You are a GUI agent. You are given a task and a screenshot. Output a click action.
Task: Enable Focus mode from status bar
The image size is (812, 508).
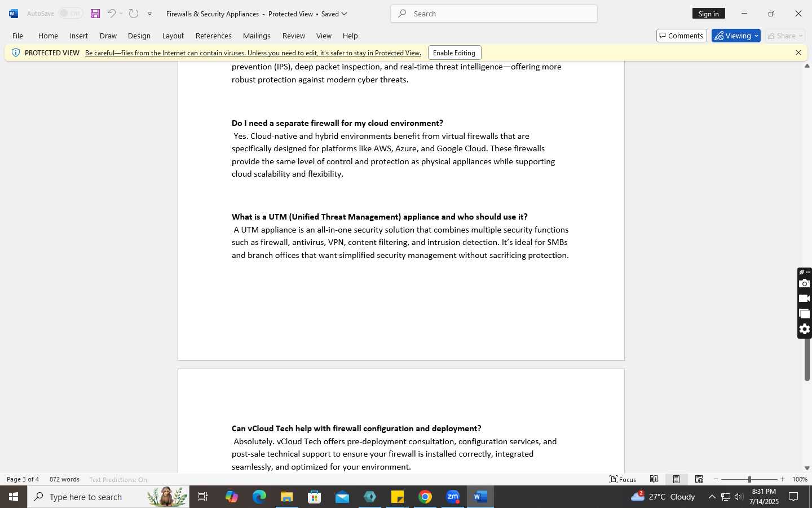point(623,479)
